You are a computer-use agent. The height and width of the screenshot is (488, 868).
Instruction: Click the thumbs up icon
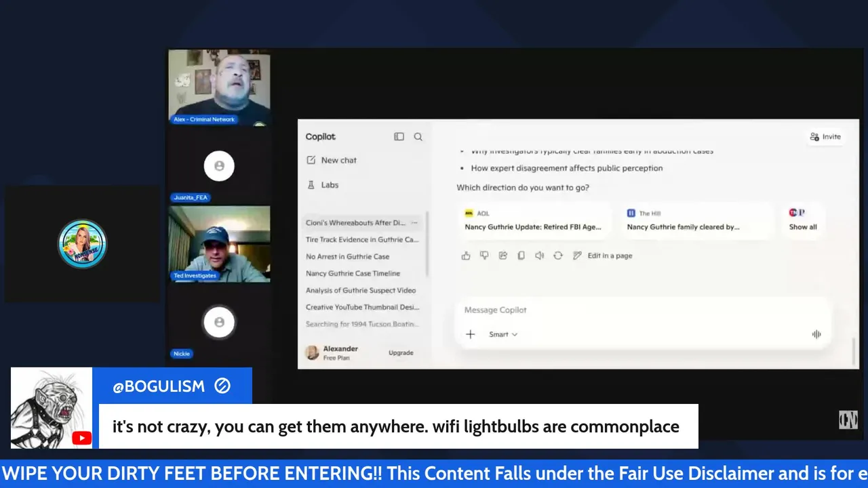(466, 256)
